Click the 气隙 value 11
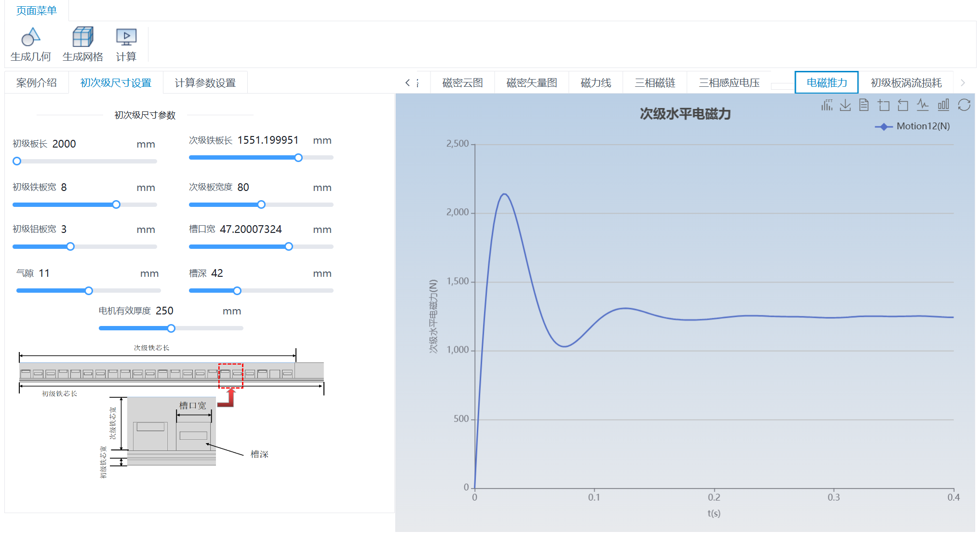Screen dimensions: 980x543 (44, 273)
